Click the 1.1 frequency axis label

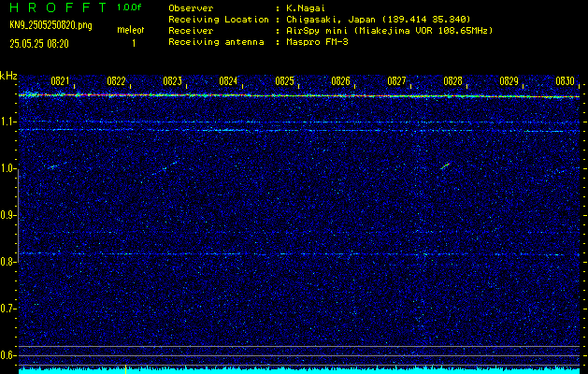click(x=7, y=122)
